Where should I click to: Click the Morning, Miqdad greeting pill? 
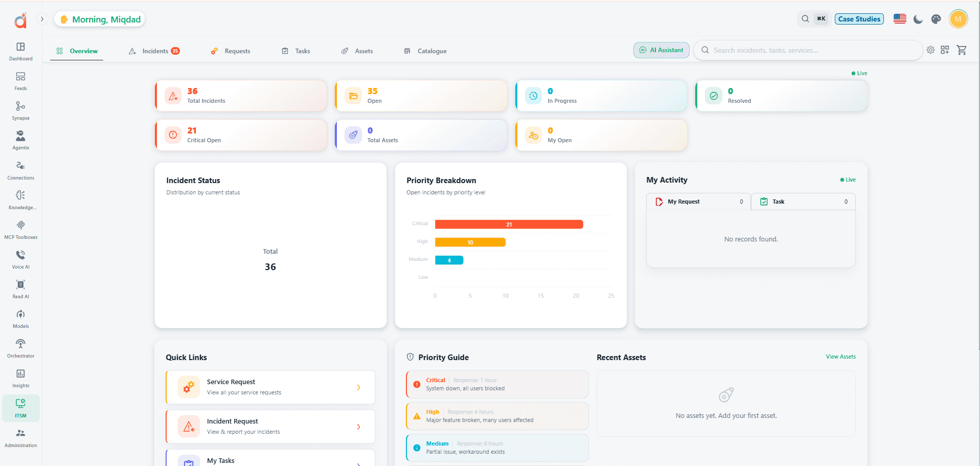[100, 19]
